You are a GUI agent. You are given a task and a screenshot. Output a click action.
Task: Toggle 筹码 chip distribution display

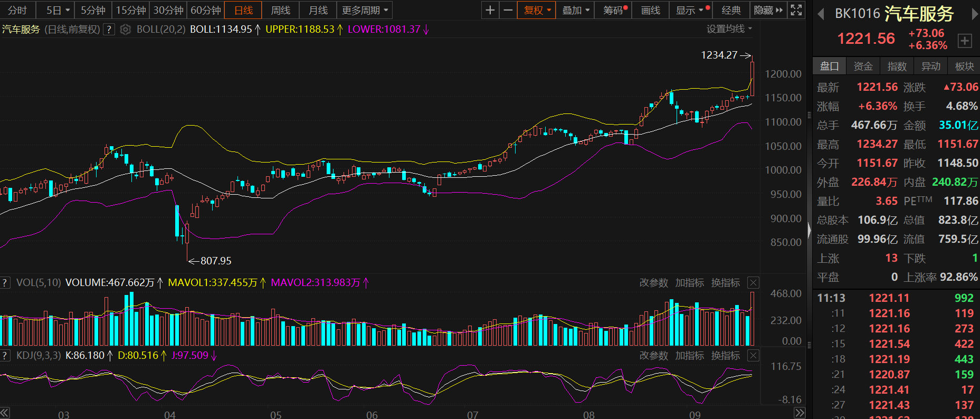point(615,10)
